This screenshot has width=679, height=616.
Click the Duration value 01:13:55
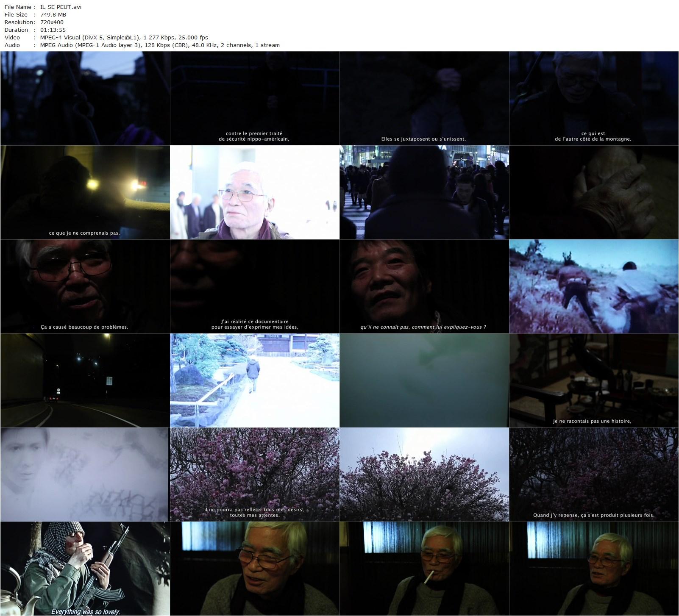coord(53,30)
